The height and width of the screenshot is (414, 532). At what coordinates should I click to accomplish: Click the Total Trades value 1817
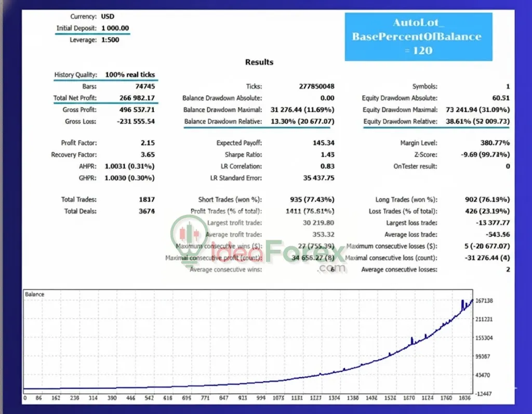click(x=146, y=199)
